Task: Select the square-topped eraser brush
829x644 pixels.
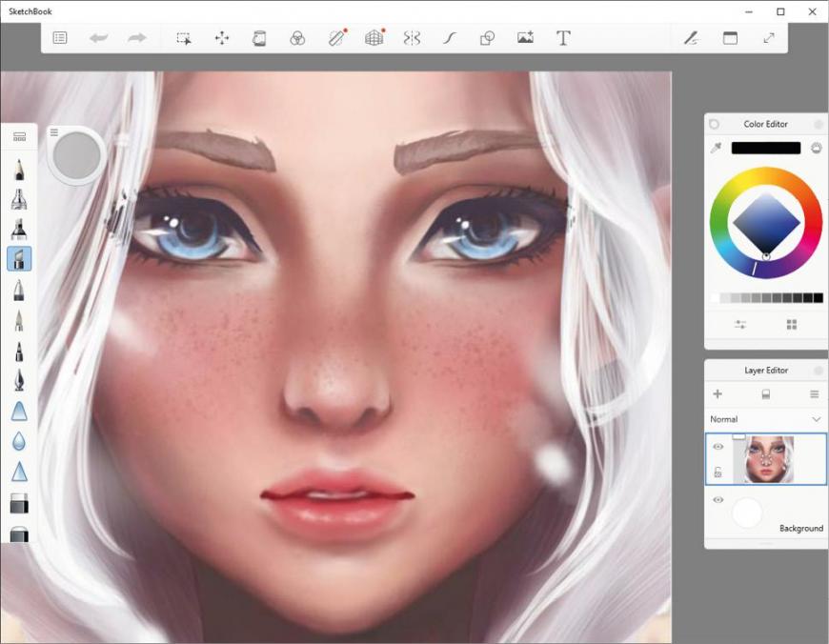Action: click(19, 503)
